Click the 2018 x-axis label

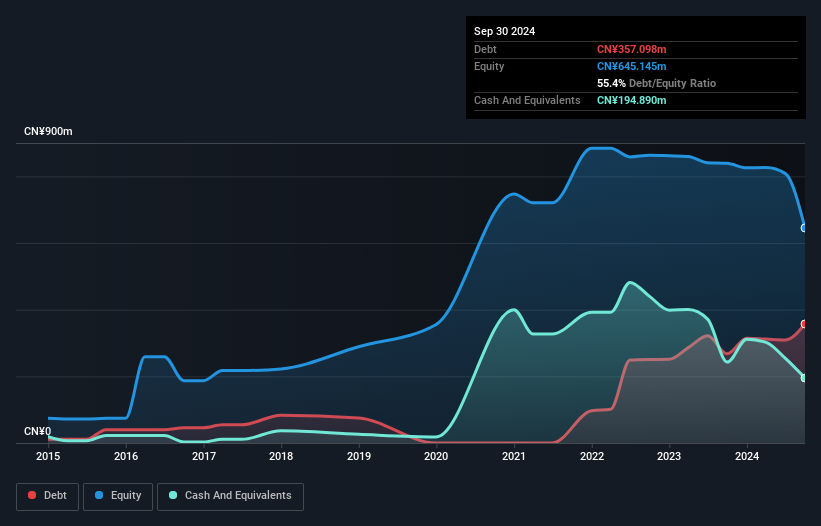pyautogui.click(x=281, y=456)
